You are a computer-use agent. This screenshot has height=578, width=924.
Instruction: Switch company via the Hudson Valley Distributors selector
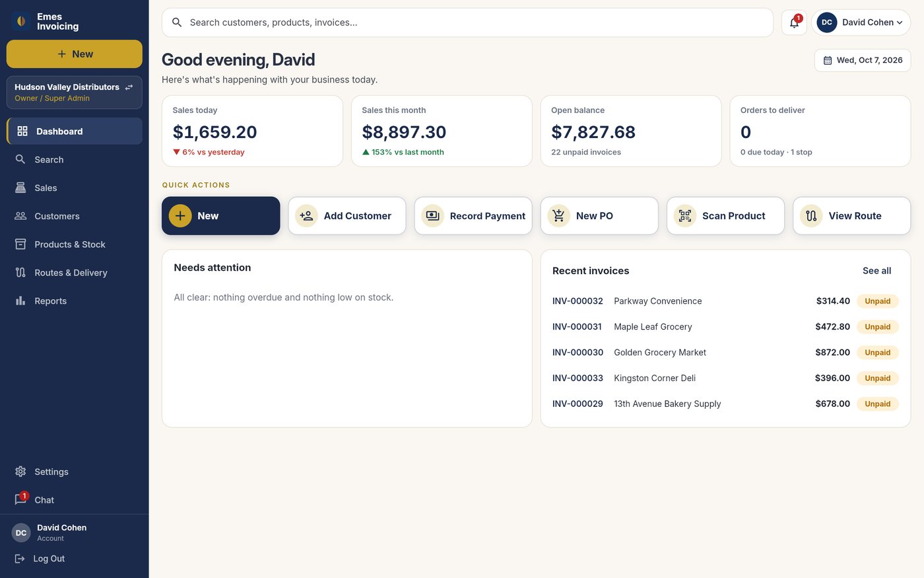(x=74, y=92)
